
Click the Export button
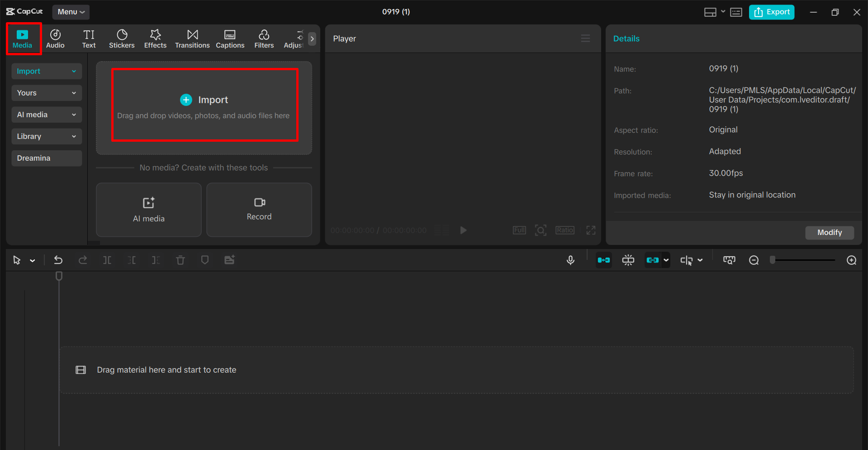click(771, 12)
